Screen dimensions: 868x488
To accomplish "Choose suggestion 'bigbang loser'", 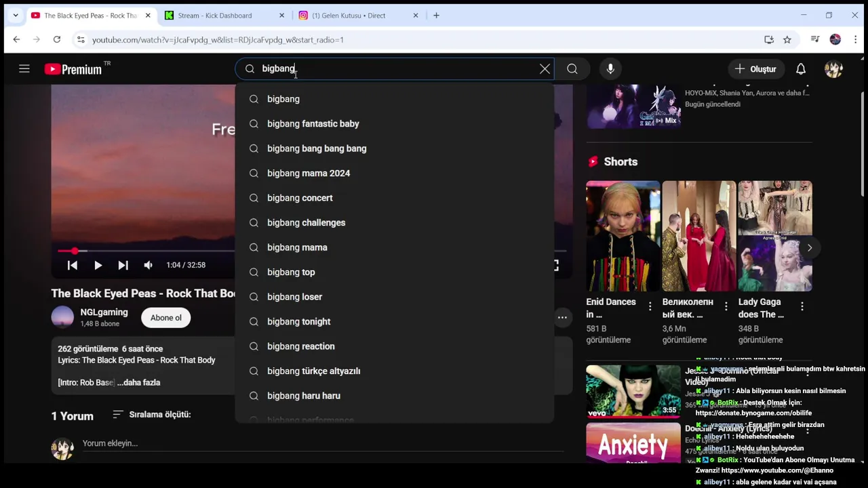I will coord(395,297).
